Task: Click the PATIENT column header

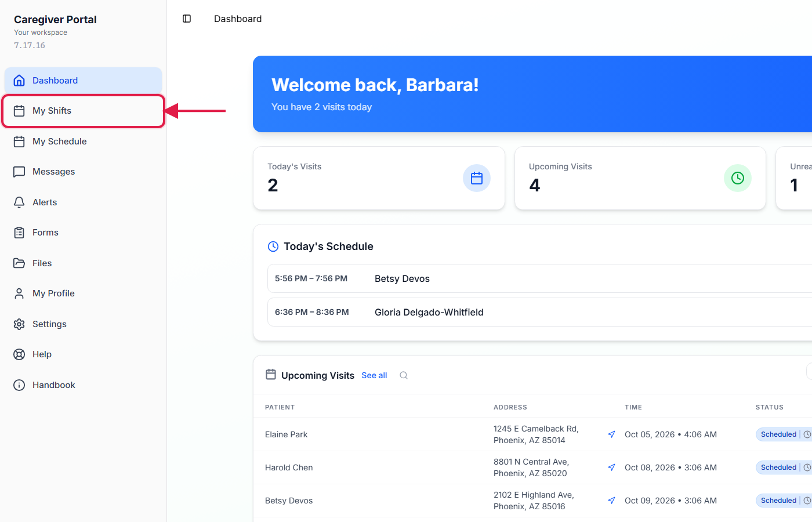Action: [280, 407]
